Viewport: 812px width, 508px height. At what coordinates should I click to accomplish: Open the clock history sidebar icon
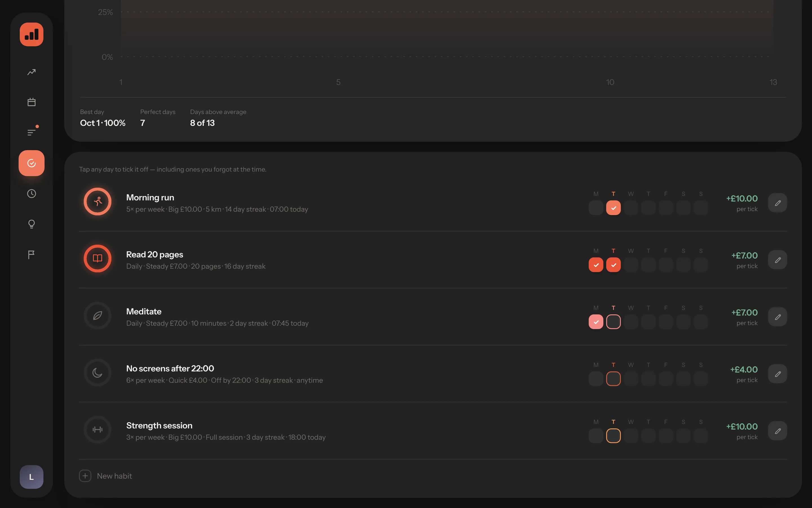[x=32, y=194]
